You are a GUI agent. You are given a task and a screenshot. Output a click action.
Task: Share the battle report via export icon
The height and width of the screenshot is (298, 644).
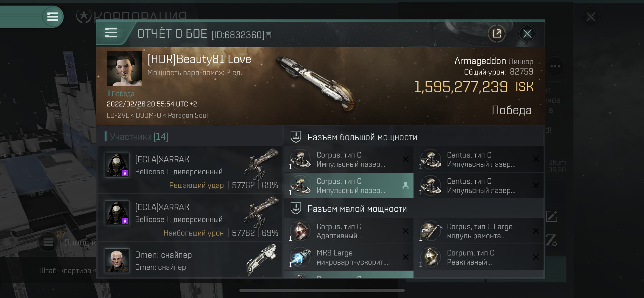tap(496, 34)
